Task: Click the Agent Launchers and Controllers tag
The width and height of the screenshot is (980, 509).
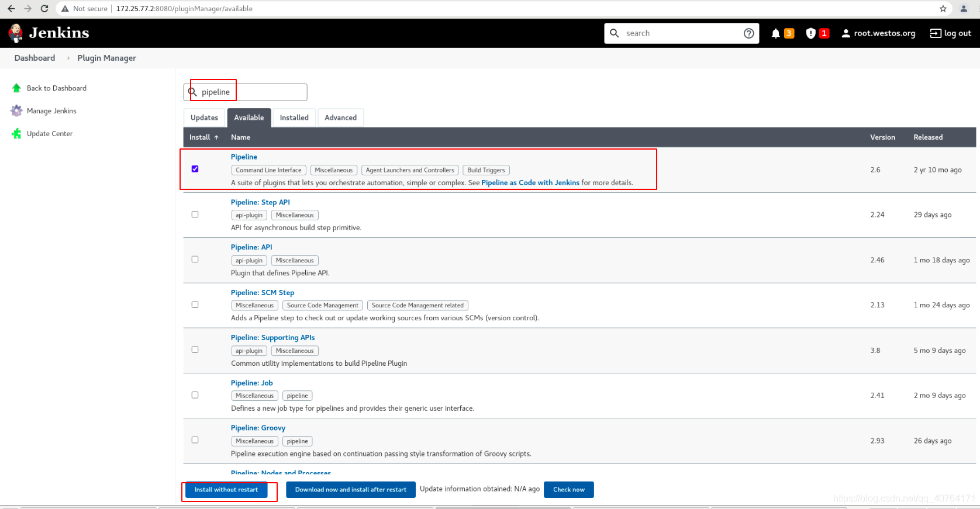Action: [410, 170]
